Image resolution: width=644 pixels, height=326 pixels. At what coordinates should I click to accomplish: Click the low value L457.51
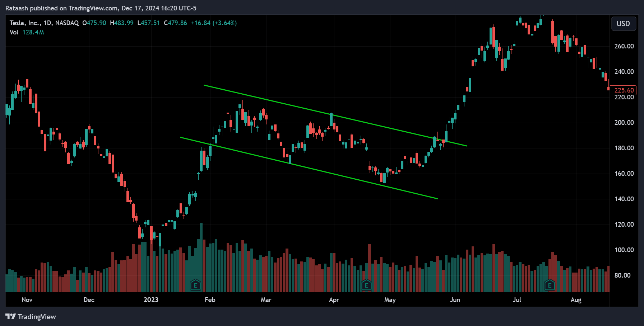coord(149,23)
